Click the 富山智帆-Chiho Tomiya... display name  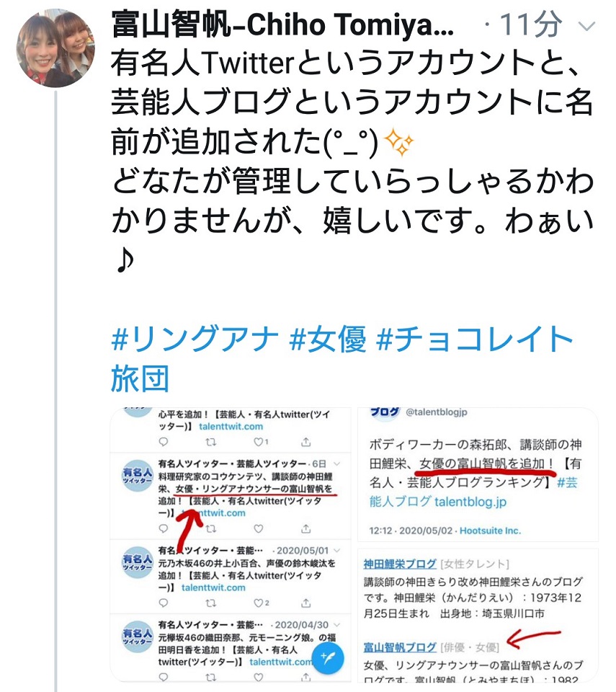[x=282, y=25]
